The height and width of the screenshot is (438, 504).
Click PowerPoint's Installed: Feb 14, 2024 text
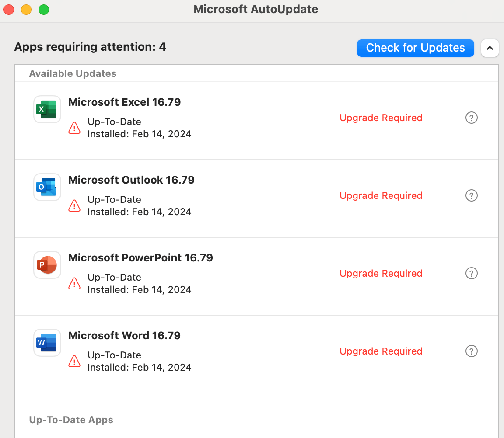[140, 289]
